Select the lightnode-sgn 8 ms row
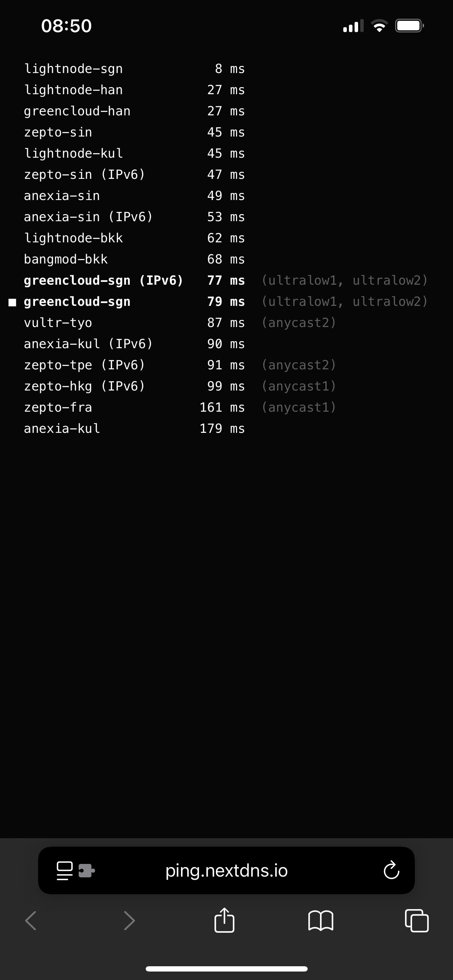The width and height of the screenshot is (453, 980). tap(134, 69)
